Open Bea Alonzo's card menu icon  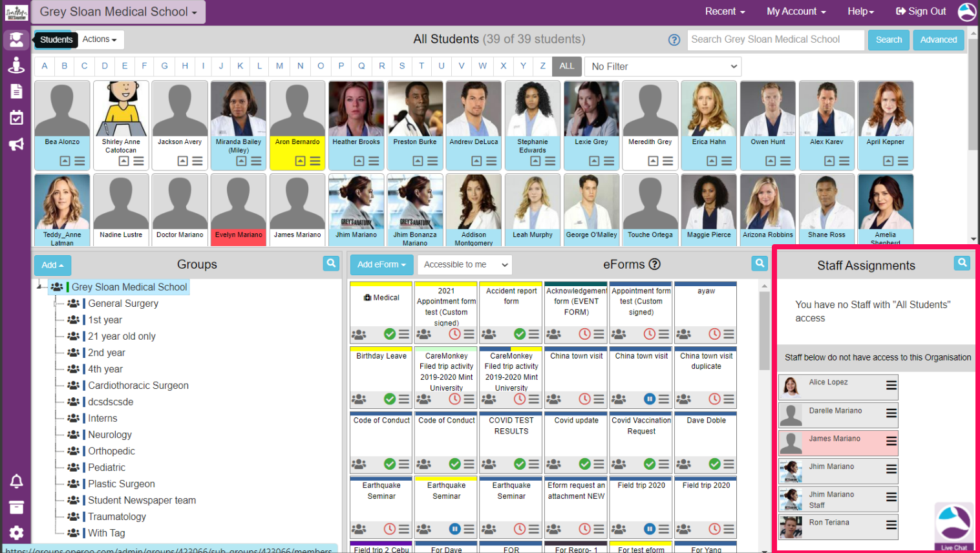(80, 161)
